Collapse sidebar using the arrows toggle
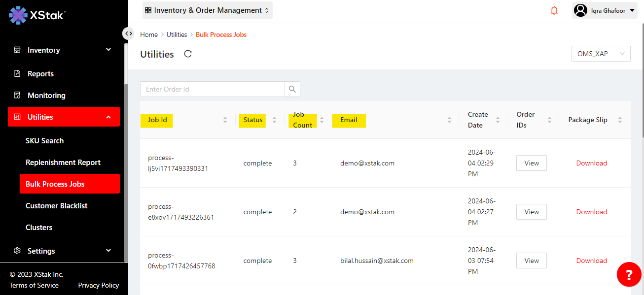Screen dimensions: 644x295 [x=128, y=33]
